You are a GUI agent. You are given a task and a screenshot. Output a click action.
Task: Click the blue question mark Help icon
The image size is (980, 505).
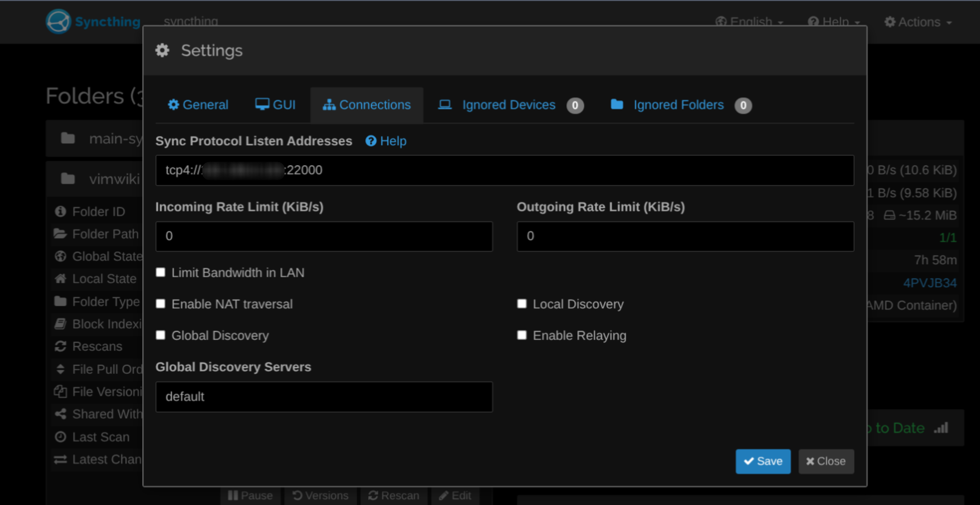(x=371, y=141)
